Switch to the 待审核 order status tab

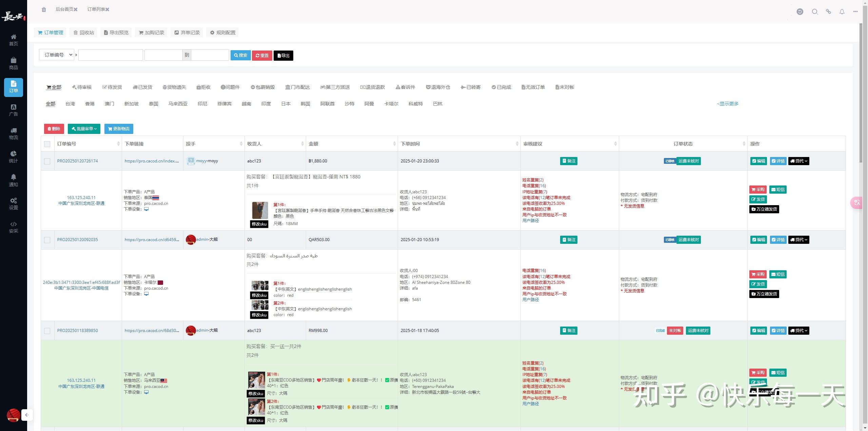tap(82, 87)
